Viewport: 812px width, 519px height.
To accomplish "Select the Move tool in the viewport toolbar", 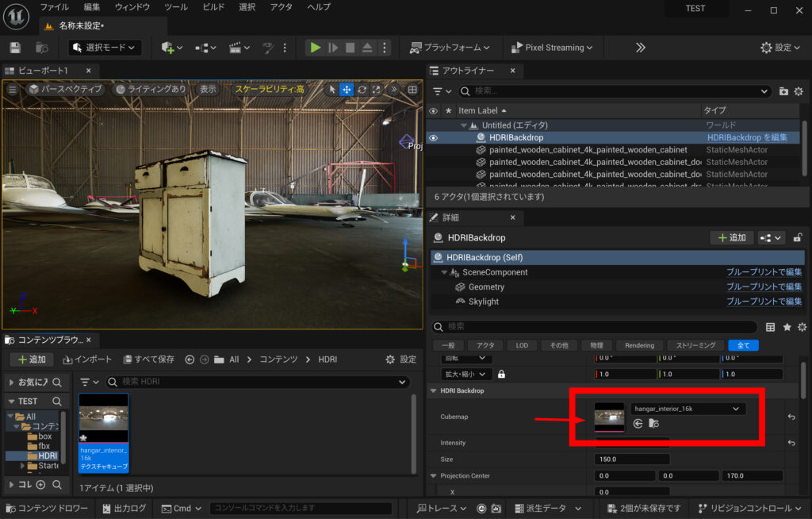I will click(x=346, y=90).
